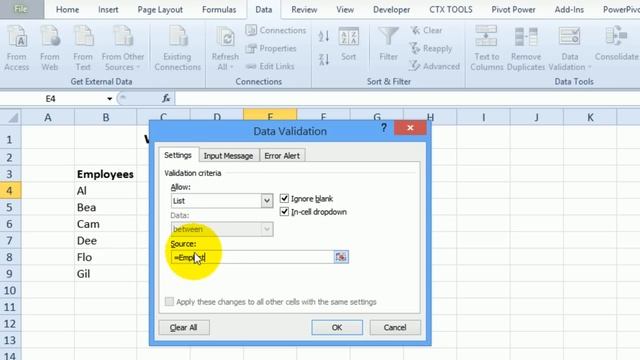This screenshot has height=360, width=640.
Task: Toggle the In-cell dropdown checkbox
Action: (284, 211)
